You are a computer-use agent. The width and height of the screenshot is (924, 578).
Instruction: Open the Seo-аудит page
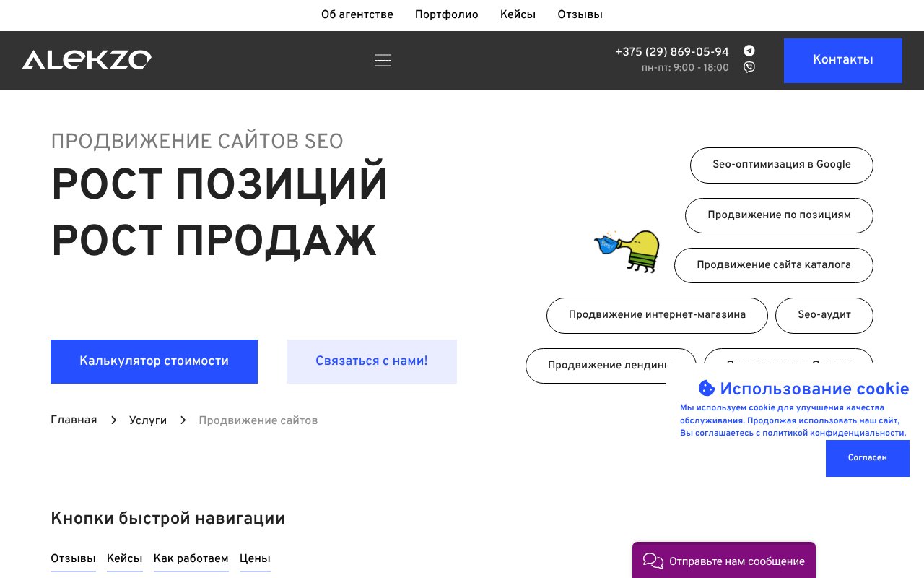(x=824, y=315)
